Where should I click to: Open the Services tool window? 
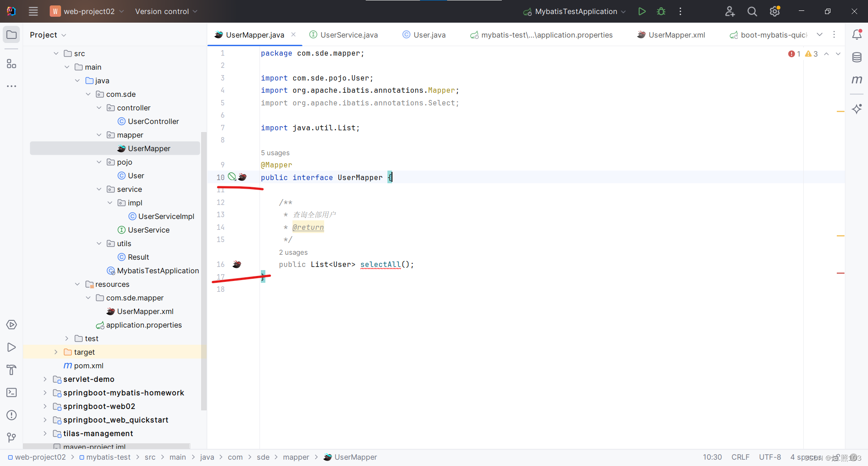11,325
